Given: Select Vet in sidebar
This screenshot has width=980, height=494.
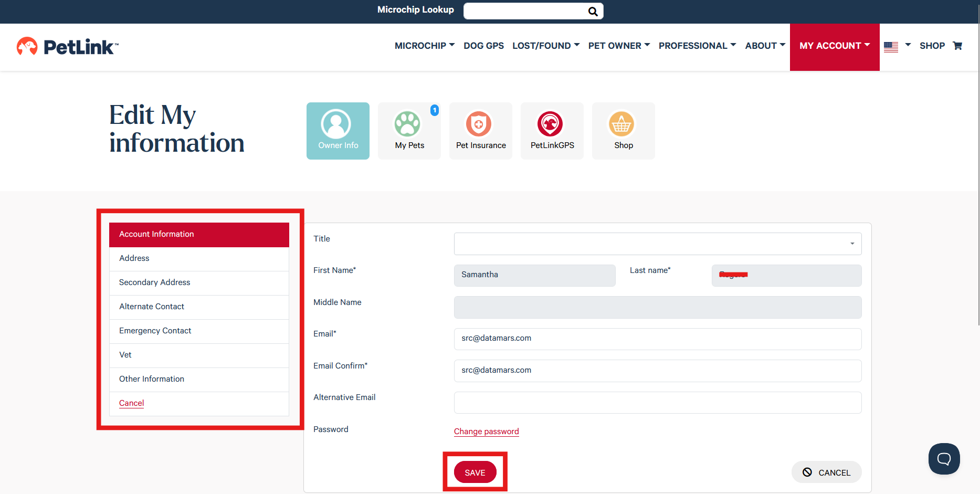Looking at the screenshot, I should 199,355.
